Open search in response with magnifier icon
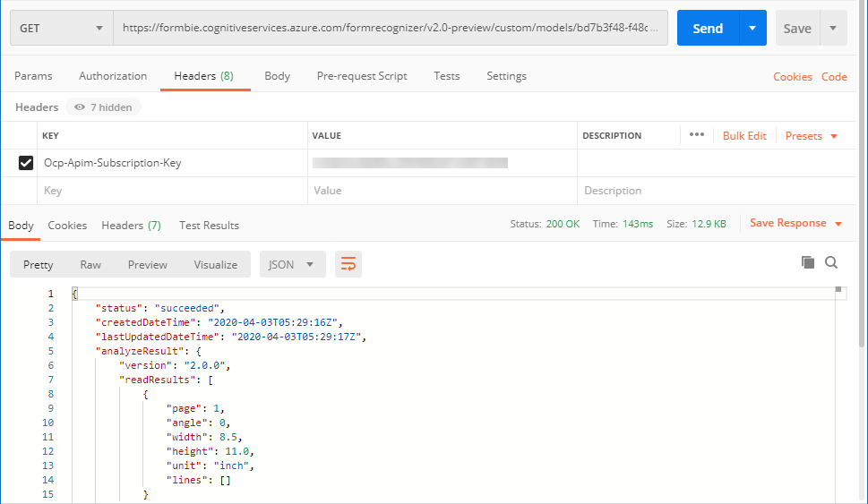 click(x=831, y=262)
